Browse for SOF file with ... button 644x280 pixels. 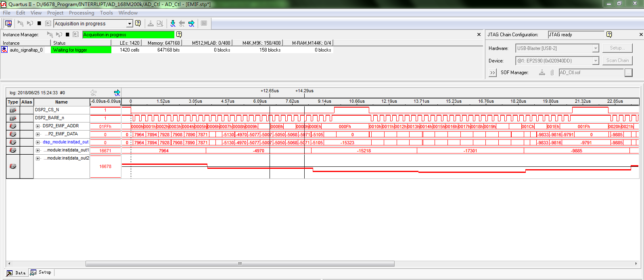628,73
